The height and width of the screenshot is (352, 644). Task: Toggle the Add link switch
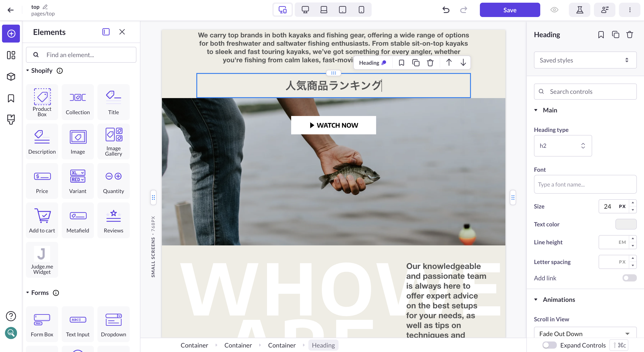tap(629, 278)
